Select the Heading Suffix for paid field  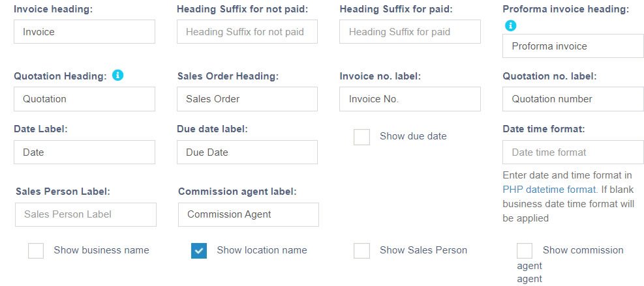410,31
